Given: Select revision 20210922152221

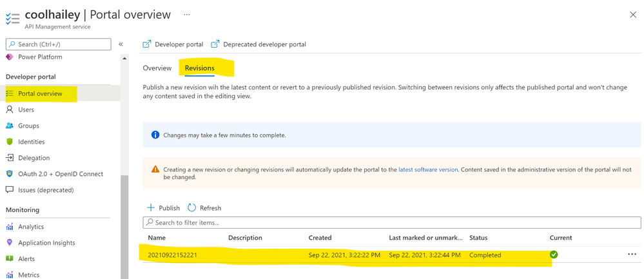Looking at the screenshot, I should coord(173,255).
